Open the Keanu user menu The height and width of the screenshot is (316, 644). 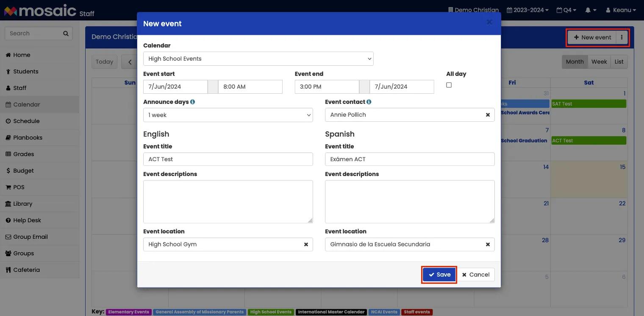[620, 10]
